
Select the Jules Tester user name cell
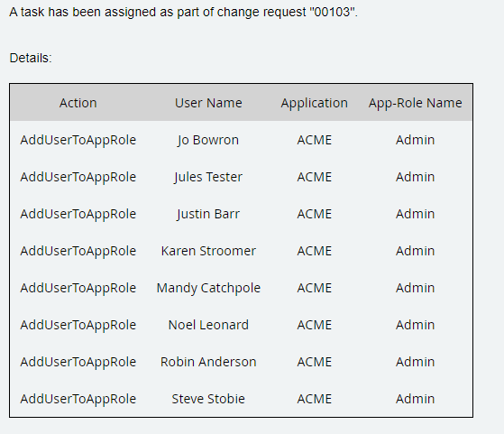click(x=208, y=177)
